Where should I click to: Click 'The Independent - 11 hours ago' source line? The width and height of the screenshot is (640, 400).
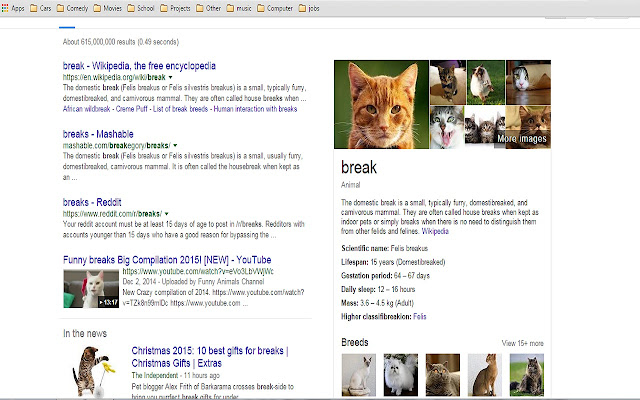tap(176, 375)
